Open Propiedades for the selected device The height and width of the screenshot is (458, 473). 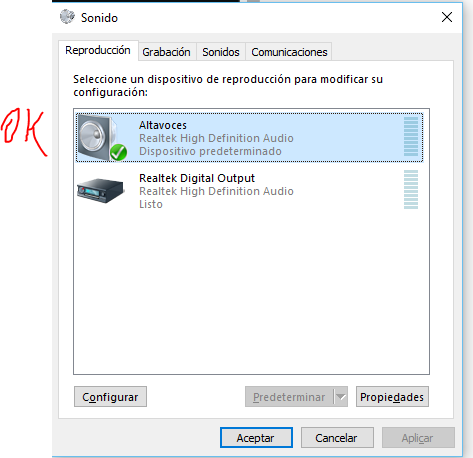[392, 397]
